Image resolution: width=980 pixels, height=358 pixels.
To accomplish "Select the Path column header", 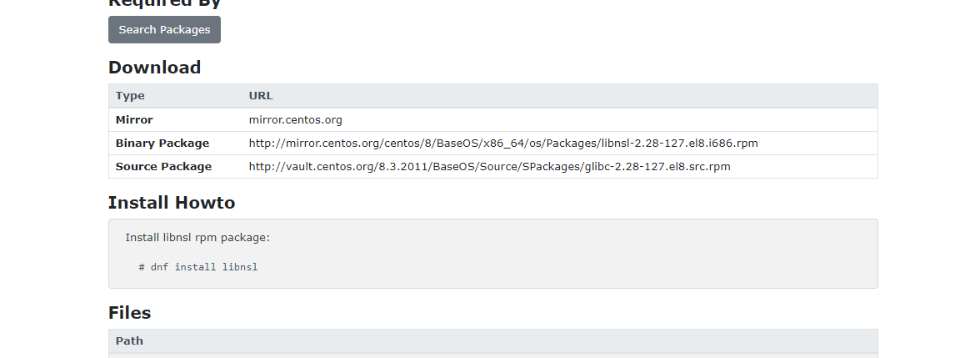I will [x=129, y=341].
